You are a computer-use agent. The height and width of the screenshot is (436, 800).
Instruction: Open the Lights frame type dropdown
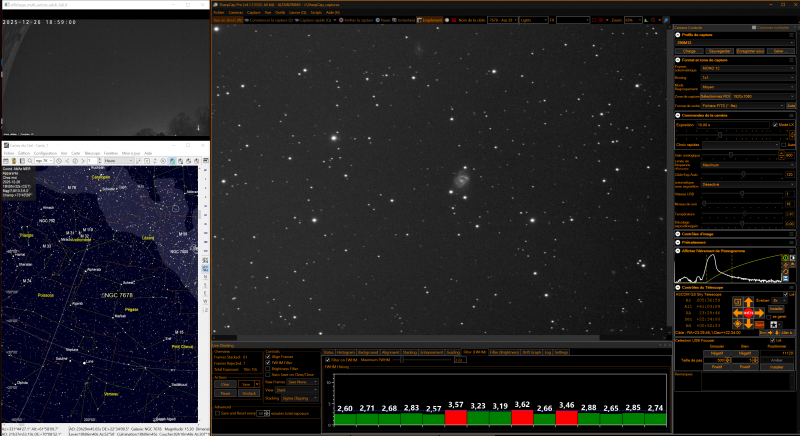tap(534, 20)
